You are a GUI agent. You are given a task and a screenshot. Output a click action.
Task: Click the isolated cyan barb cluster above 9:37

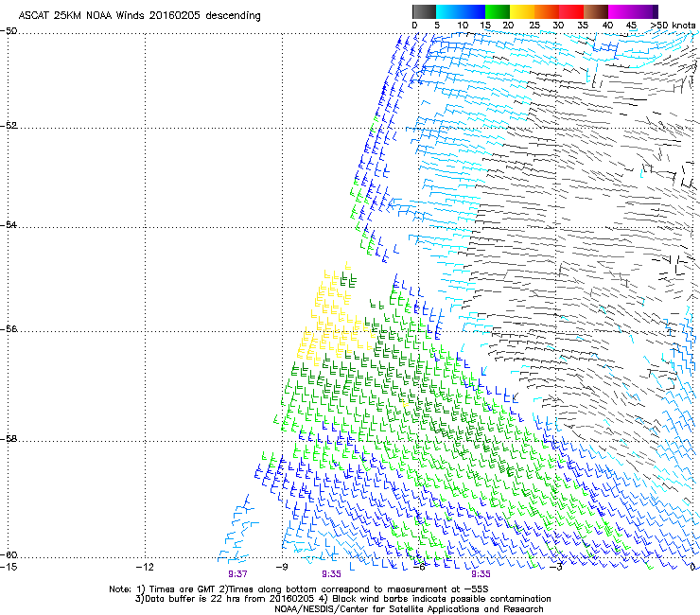pyautogui.click(x=237, y=529)
